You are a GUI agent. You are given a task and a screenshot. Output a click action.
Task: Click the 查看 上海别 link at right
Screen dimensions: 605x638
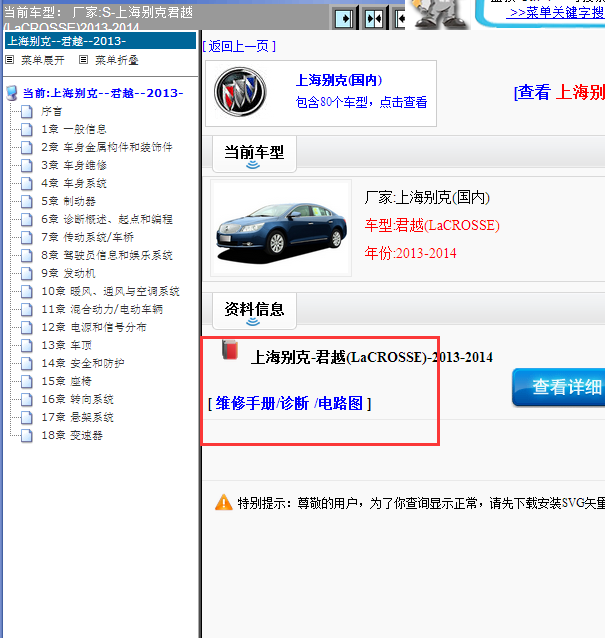(559, 92)
